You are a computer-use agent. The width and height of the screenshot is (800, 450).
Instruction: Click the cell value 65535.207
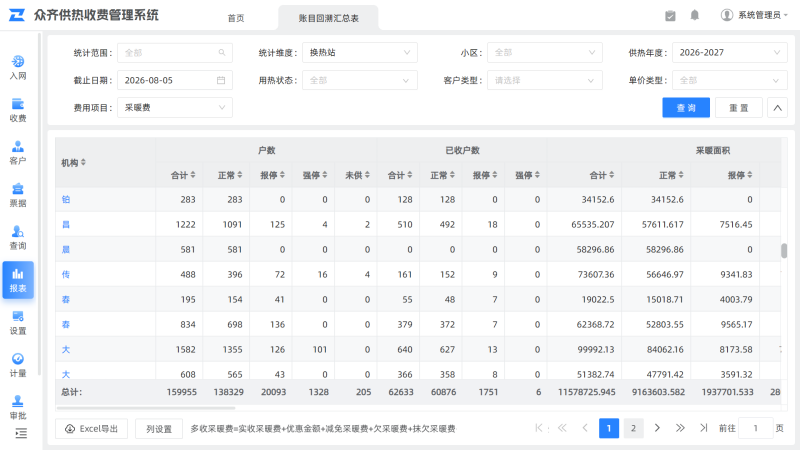click(592, 224)
